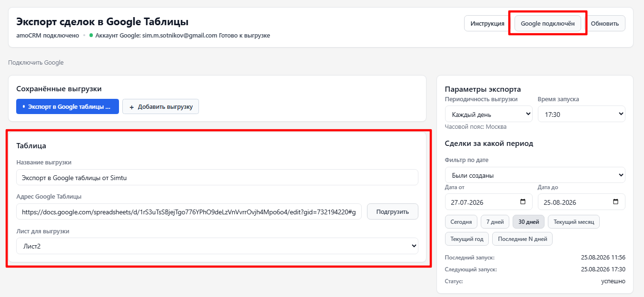Click the Сохранённые выгрузки heading

pos(59,89)
